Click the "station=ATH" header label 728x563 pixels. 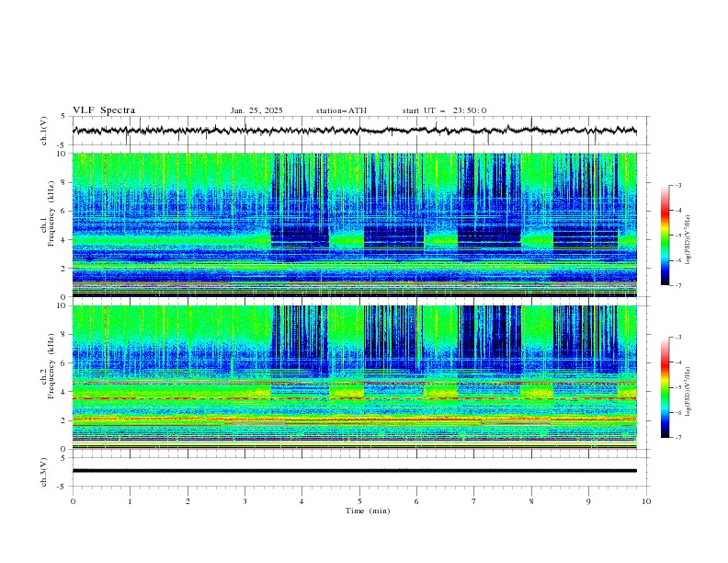[x=341, y=110]
